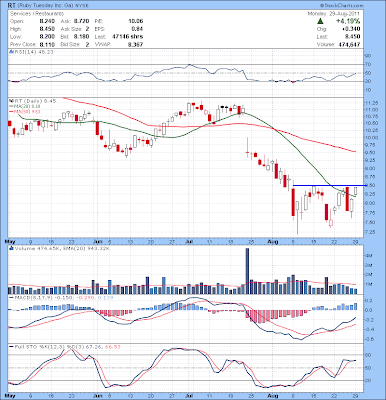Click the VWAP value 8.367
Screen dimensions: 386x400
tap(136, 44)
